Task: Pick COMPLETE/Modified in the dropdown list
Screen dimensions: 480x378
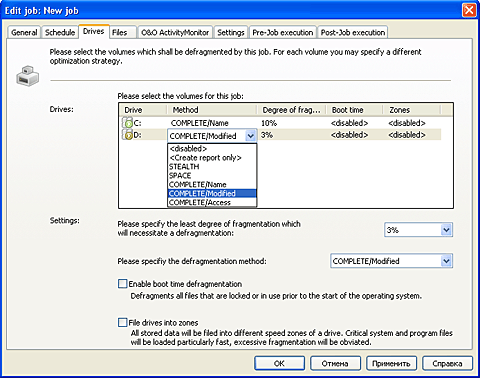Action: point(212,193)
